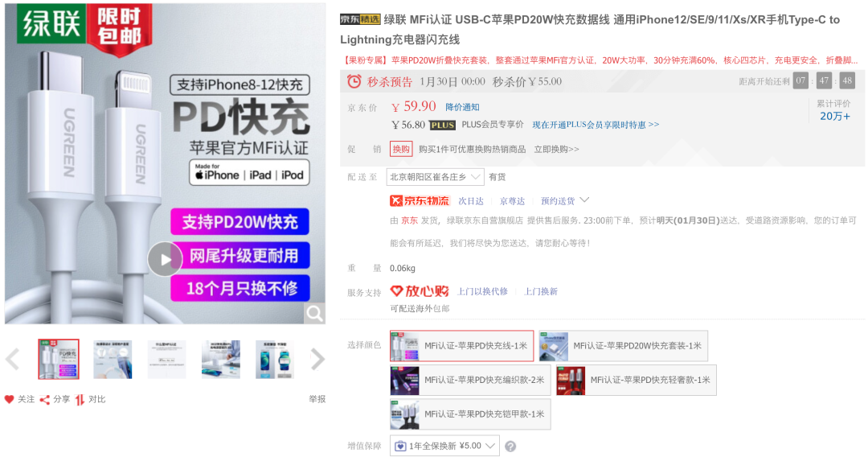Select MFi认证-苹果PD快充铠甲款-1米 option
Image resolution: width=868 pixels, height=457 pixels.
pyautogui.click(x=470, y=414)
